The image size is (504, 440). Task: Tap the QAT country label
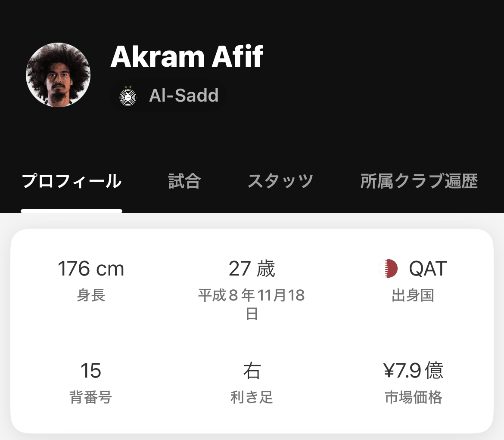pos(428,268)
